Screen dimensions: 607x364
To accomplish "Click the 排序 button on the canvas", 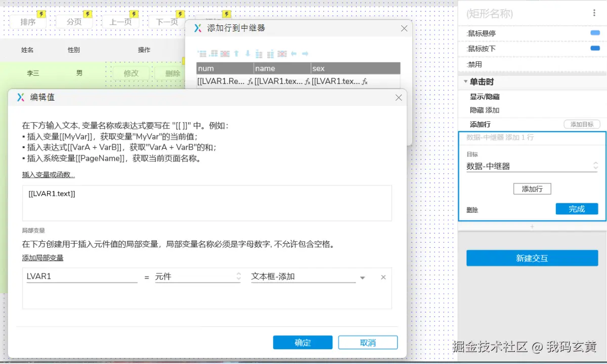I will (x=28, y=22).
